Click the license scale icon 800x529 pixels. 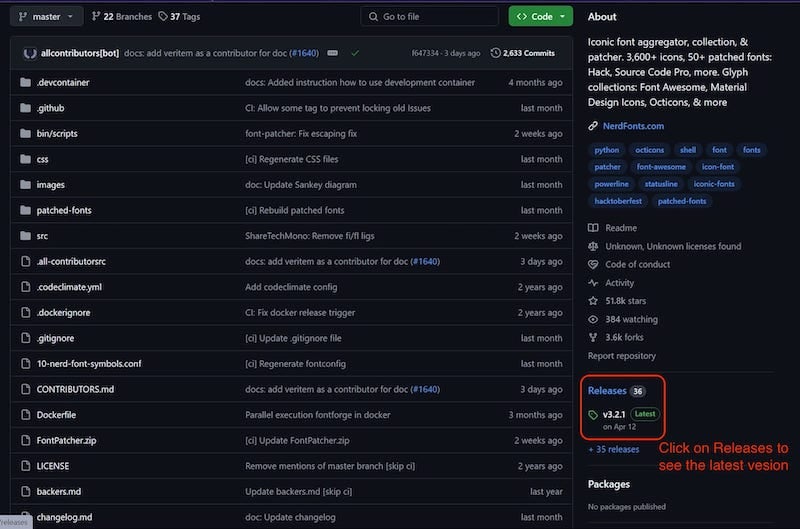(x=593, y=246)
